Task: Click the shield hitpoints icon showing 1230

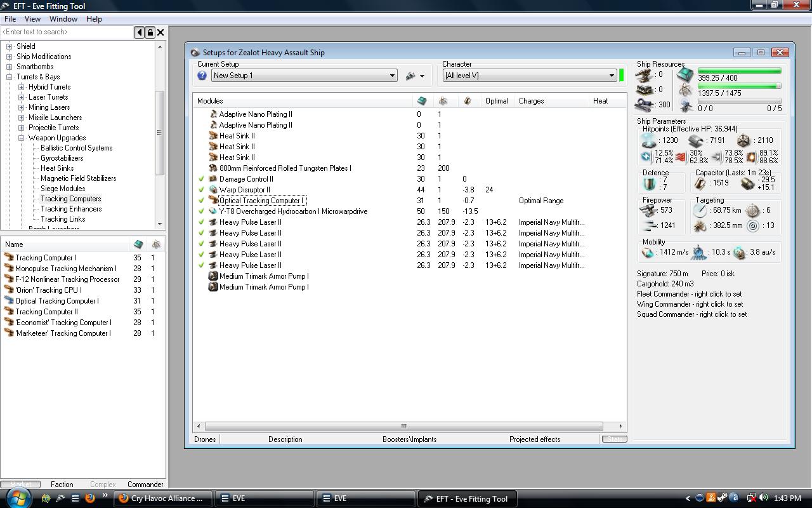Action: (x=648, y=140)
